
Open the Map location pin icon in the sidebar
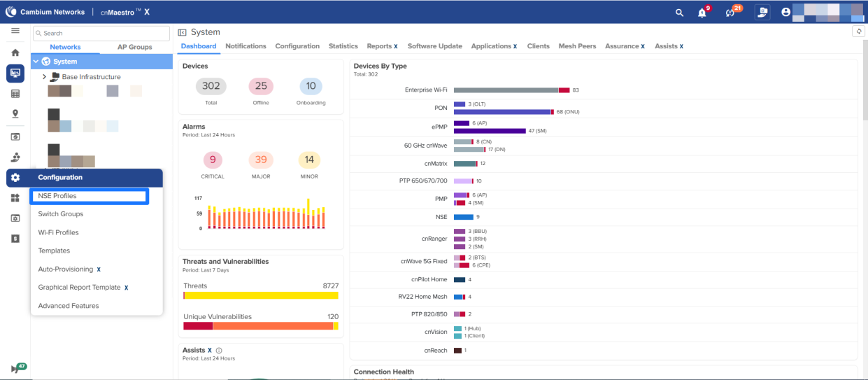15,114
